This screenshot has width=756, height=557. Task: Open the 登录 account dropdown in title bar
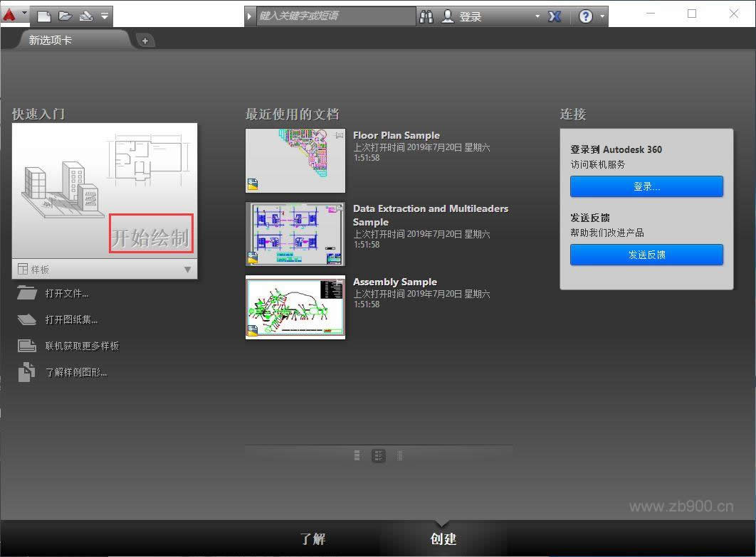tap(537, 16)
